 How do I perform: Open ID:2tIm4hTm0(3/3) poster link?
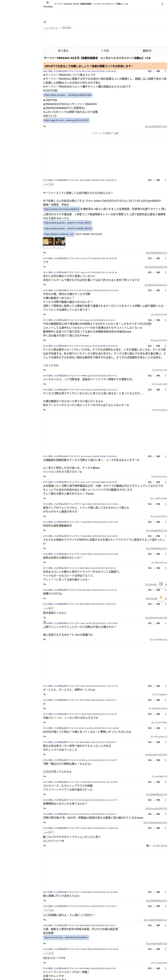pos(156,754)
